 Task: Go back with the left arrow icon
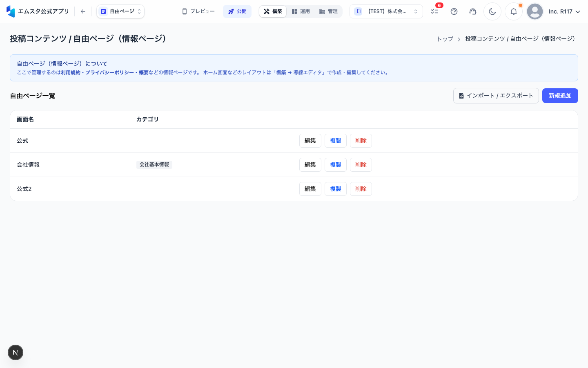pyautogui.click(x=83, y=11)
